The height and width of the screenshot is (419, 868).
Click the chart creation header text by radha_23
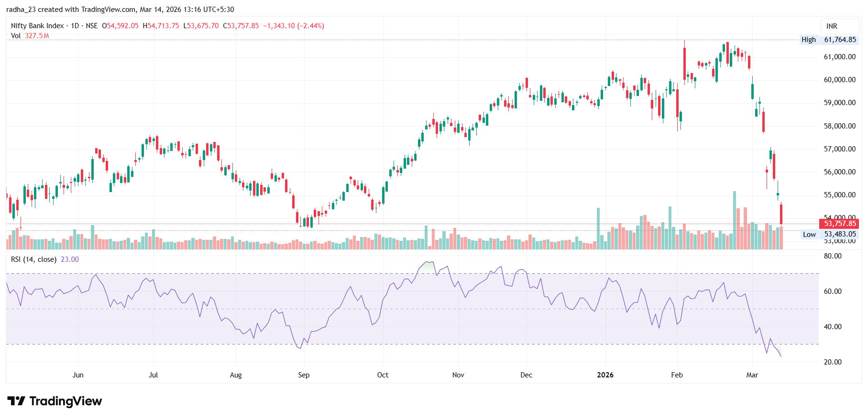tap(120, 10)
